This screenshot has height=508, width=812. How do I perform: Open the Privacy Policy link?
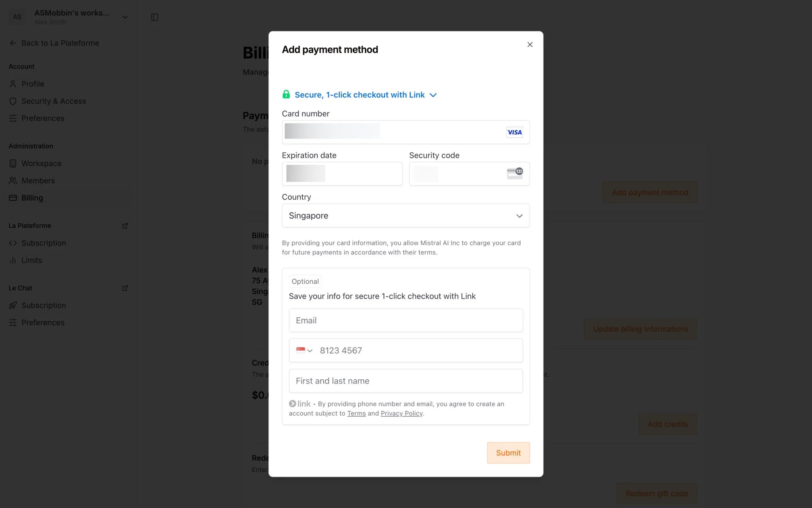coord(401,414)
